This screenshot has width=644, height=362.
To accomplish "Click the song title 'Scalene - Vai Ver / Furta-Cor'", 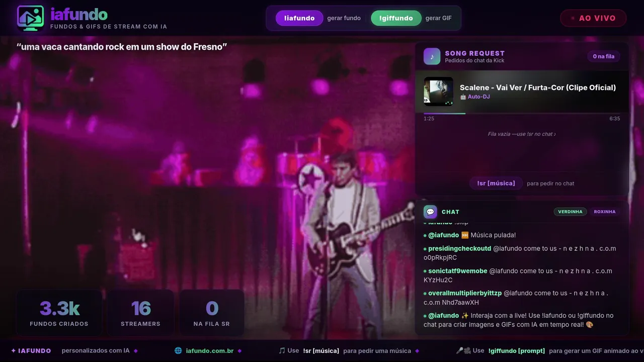I will (x=538, y=87).
